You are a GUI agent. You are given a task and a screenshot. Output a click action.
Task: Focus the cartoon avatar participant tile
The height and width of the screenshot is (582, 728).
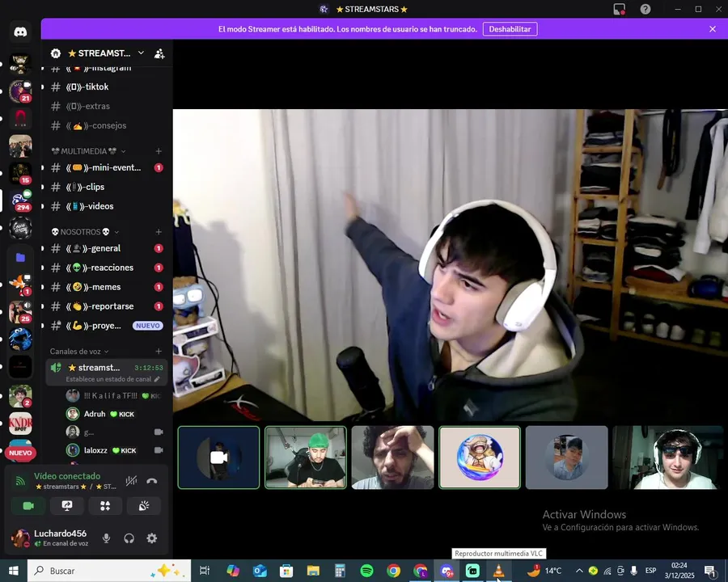coord(480,458)
